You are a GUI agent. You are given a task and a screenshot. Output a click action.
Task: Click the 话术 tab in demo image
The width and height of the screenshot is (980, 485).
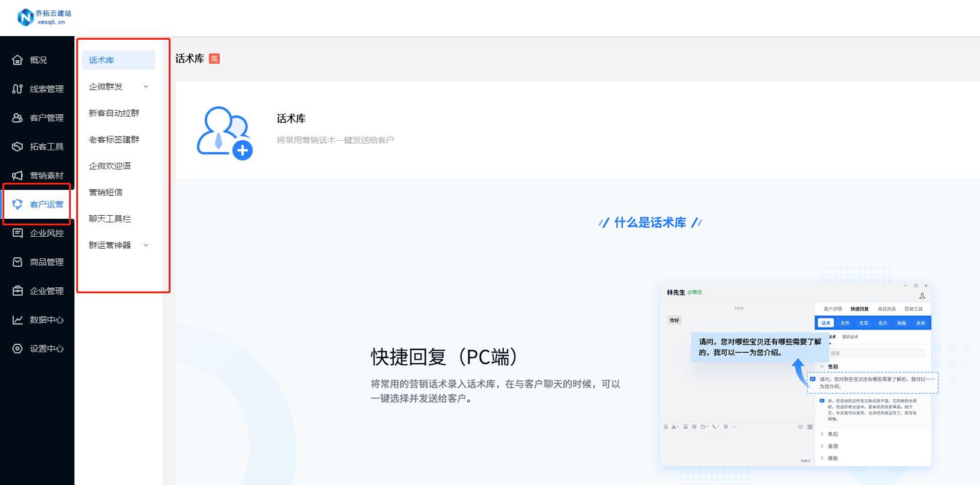pyautogui.click(x=826, y=323)
